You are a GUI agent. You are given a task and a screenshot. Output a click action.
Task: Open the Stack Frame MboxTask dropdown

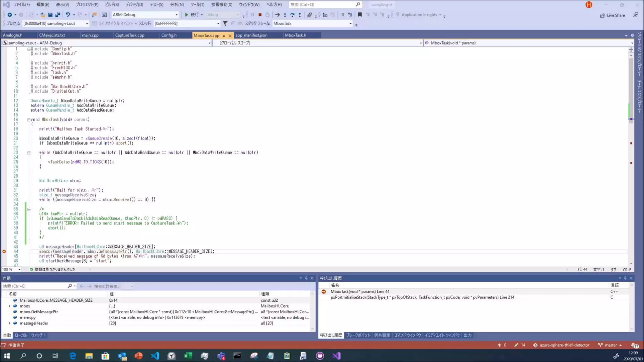350,24
